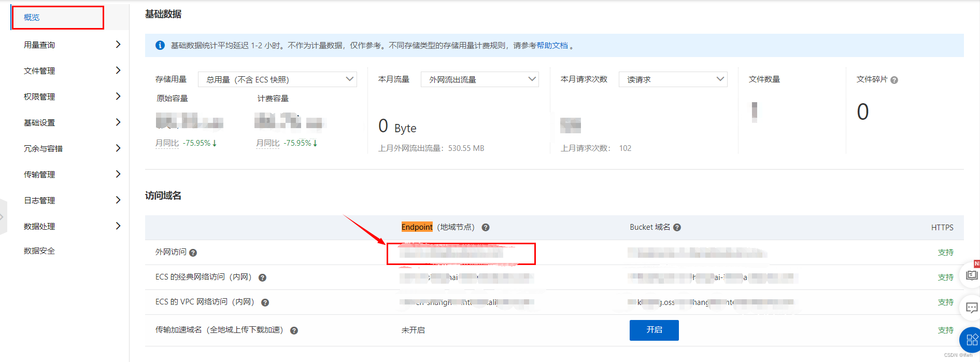Expand the 文件管理 sidebar section
980x362 pixels.
tap(72, 71)
